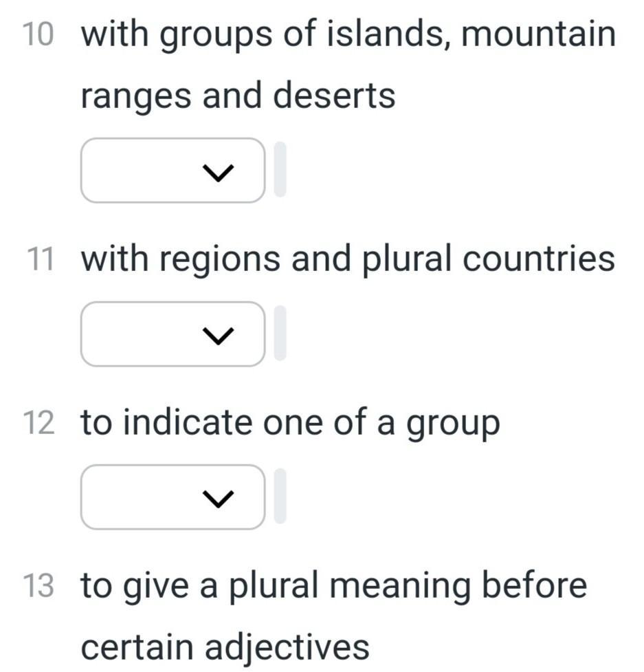This screenshot has height=672, width=644.
Task: Click the question number 11
Action: coord(39,260)
